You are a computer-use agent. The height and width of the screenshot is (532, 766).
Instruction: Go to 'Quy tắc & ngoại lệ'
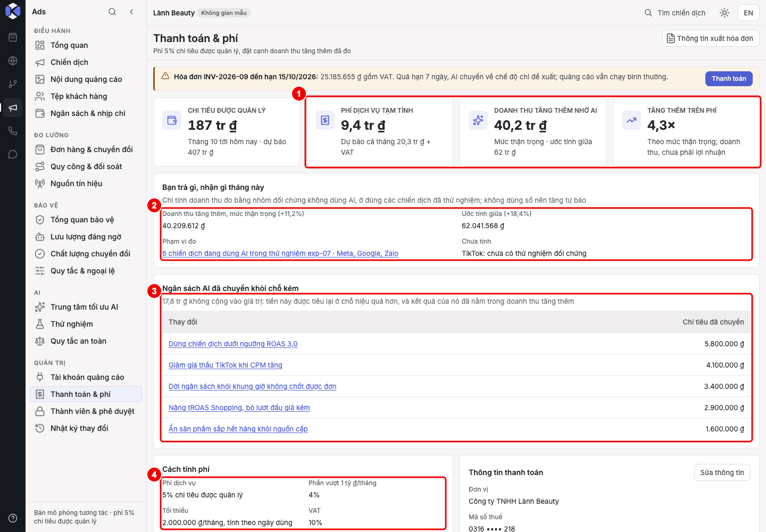tap(86, 271)
